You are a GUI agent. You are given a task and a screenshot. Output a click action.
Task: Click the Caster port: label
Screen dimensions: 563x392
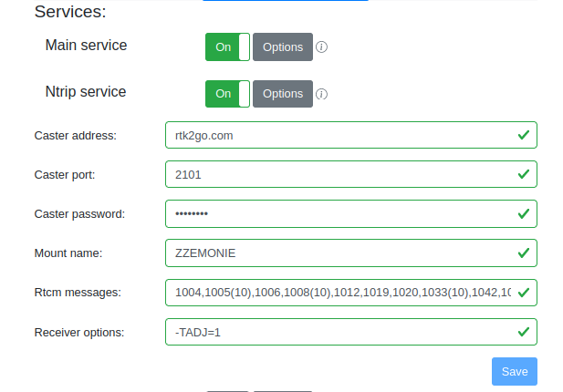click(x=65, y=175)
